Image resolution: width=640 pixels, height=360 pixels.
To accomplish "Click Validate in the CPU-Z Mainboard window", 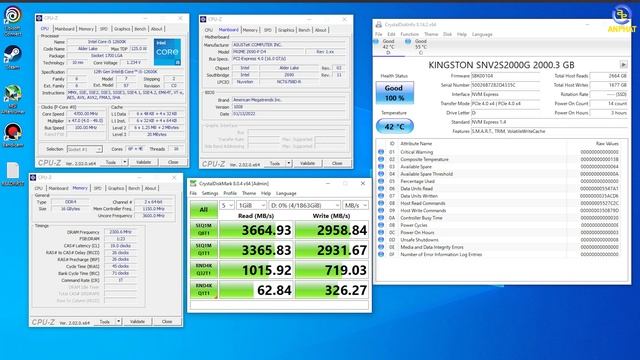I will [307, 163].
